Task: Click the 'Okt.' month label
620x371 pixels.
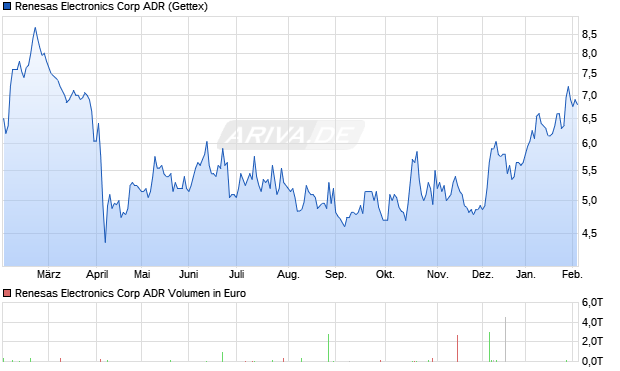Action: pyautogui.click(x=385, y=274)
